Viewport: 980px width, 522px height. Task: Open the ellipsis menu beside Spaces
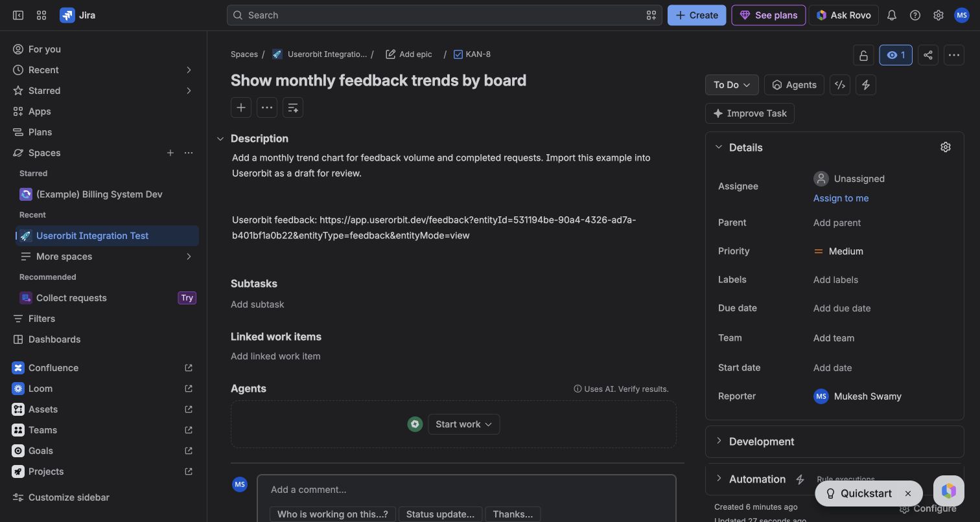click(189, 153)
